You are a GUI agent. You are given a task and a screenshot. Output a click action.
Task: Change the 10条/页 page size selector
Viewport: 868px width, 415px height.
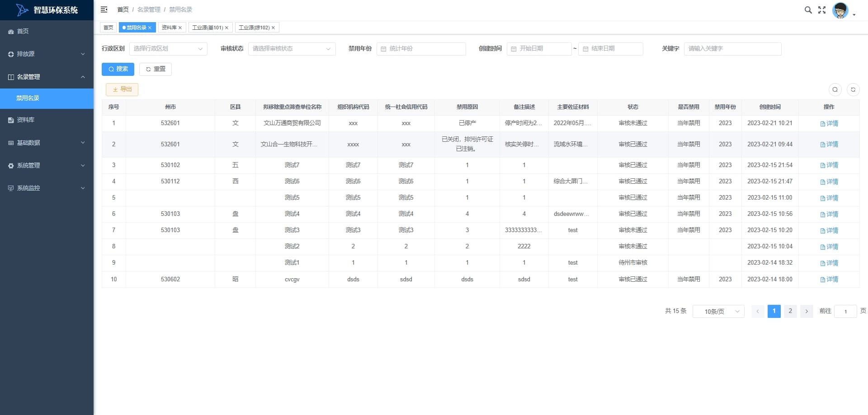point(718,311)
